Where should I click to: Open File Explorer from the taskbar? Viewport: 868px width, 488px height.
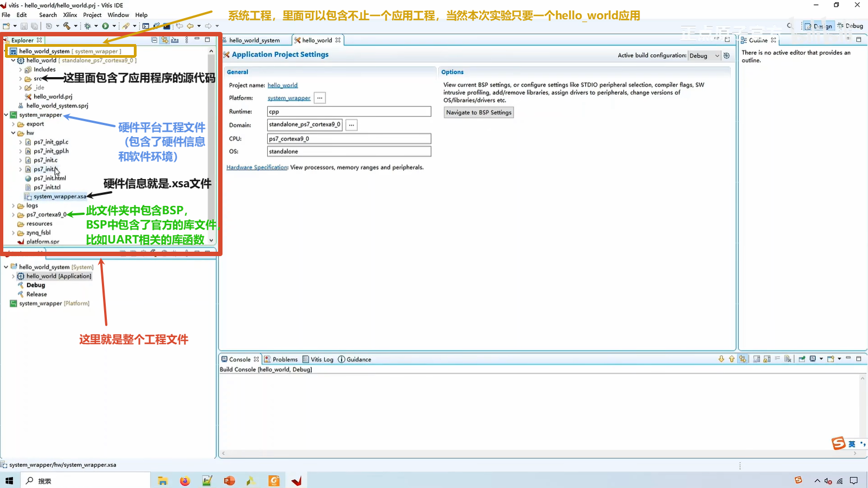[x=162, y=481]
